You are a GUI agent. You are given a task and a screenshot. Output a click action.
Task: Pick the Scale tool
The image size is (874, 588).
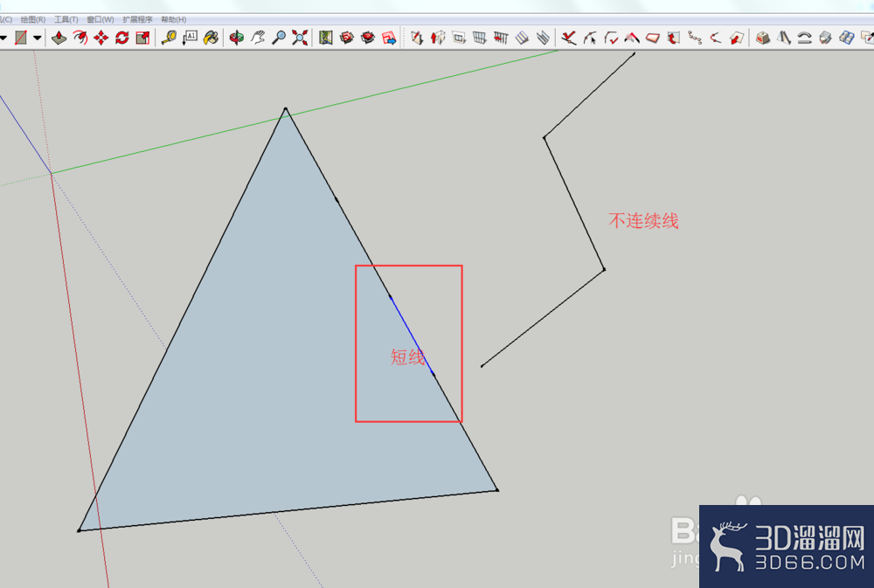tap(142, 38)
